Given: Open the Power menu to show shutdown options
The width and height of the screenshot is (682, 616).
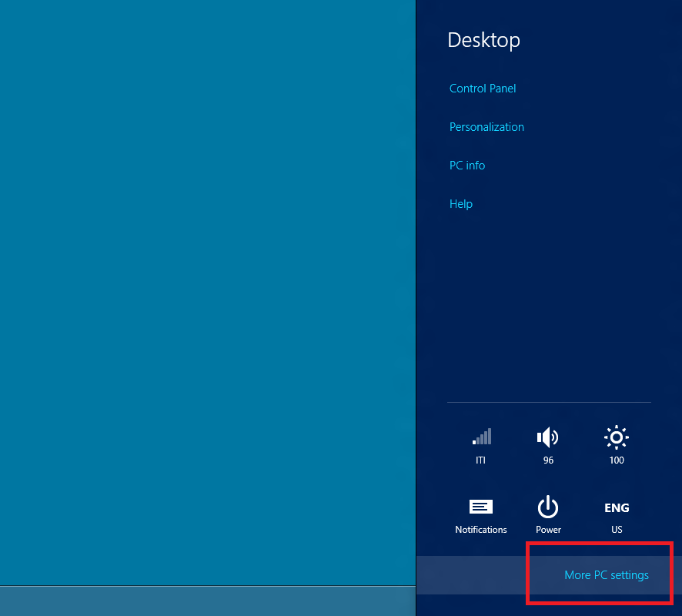Looking at the screenshot, I should pos(548,508).
